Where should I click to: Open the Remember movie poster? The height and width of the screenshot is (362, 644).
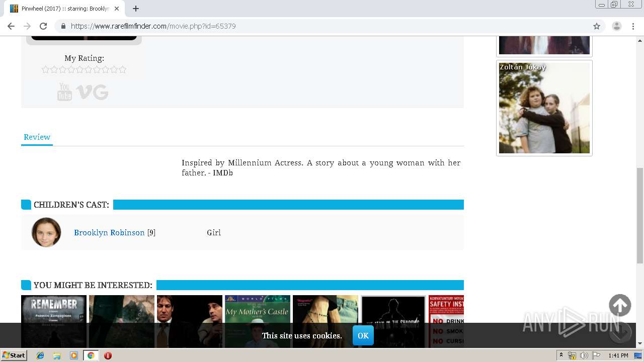point(54,321)
